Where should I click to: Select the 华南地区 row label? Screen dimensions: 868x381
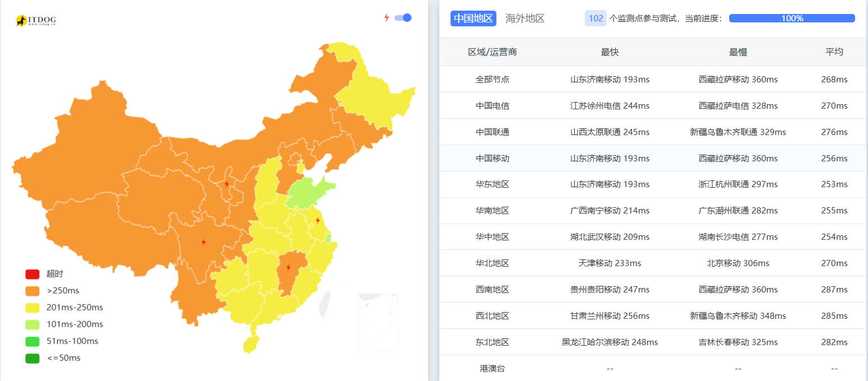(492, 211)
